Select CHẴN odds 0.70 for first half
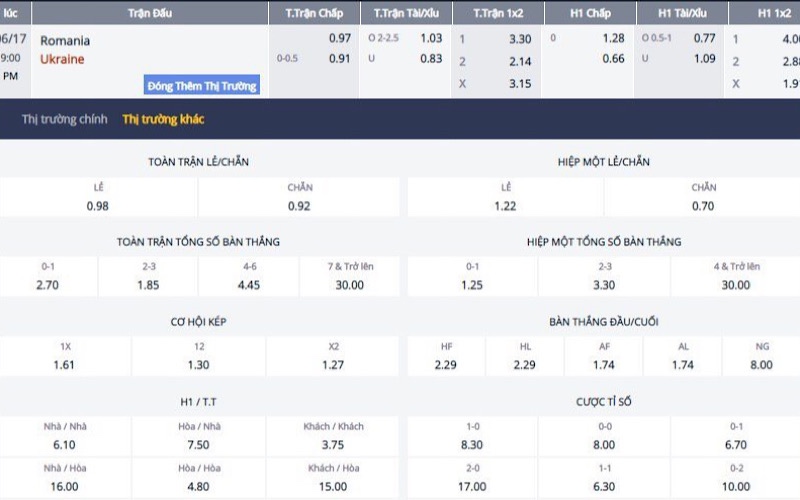Viewport: 800px width, 500px height. (703, 205)
